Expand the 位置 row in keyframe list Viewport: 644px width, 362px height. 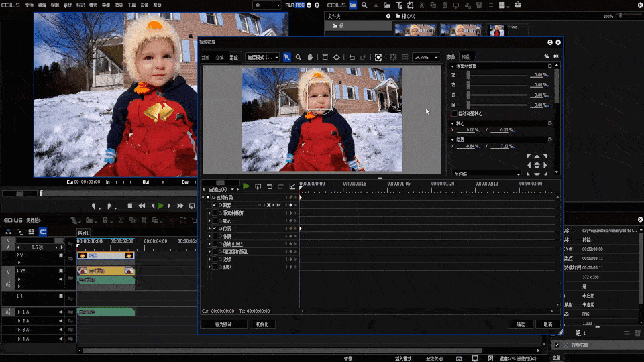[x=209, y=229]
